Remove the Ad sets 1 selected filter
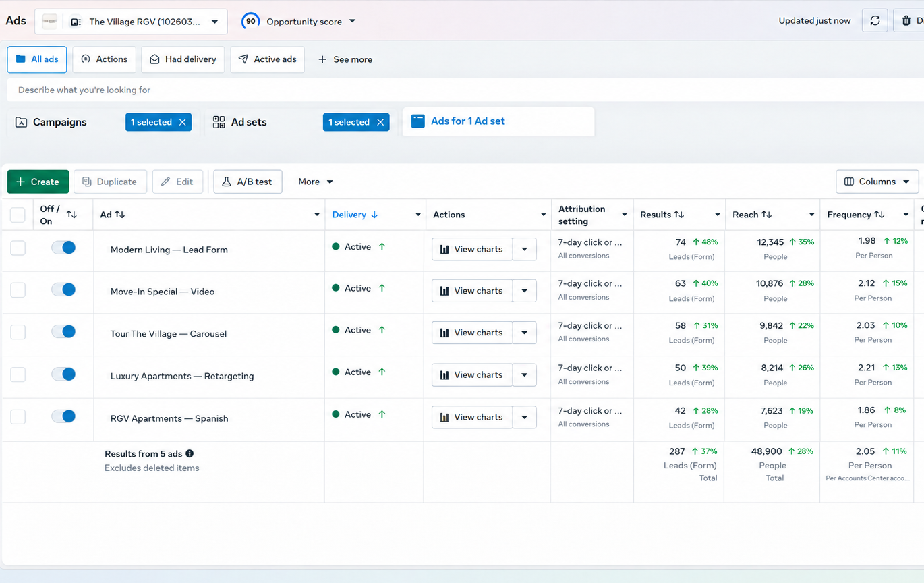This screenshot has width=924, height=583. pos(380,122)
